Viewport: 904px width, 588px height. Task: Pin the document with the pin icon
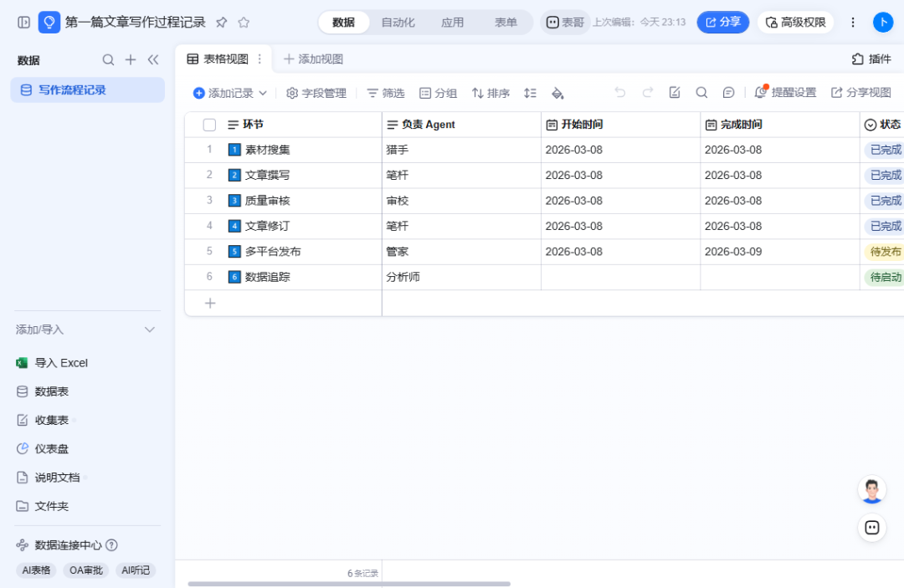(221, 23)
